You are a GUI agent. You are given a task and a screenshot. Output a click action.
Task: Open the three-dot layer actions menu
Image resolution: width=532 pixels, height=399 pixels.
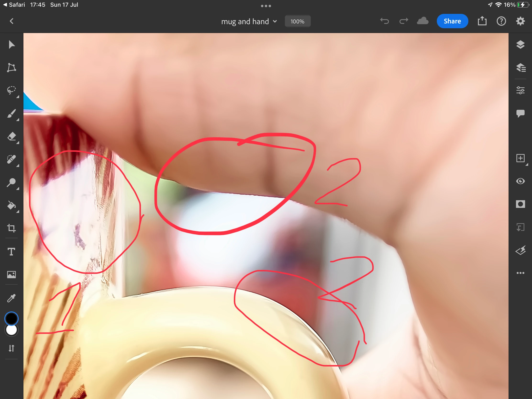[520, 273]
